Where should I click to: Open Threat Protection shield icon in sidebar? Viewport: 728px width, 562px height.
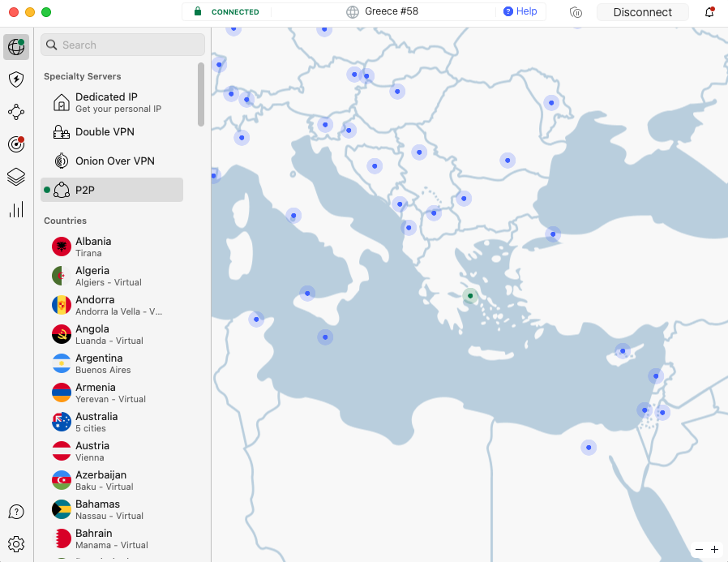[16, 79]
